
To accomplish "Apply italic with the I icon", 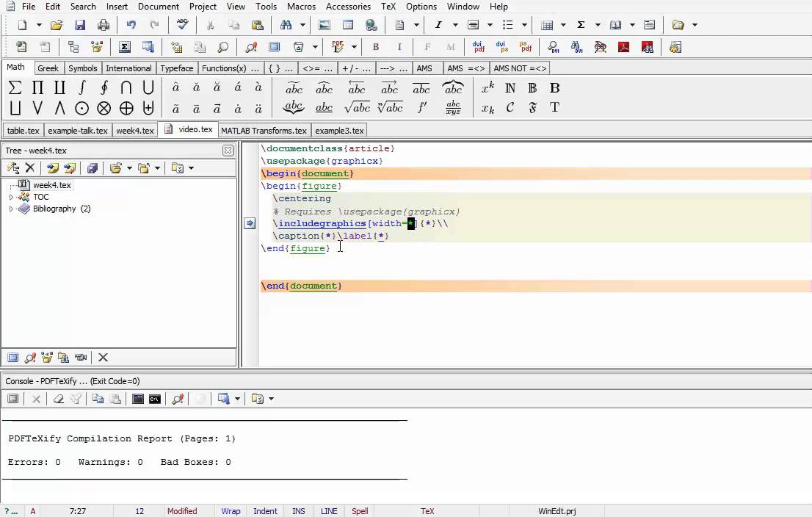I will click(x=399, y=47).
